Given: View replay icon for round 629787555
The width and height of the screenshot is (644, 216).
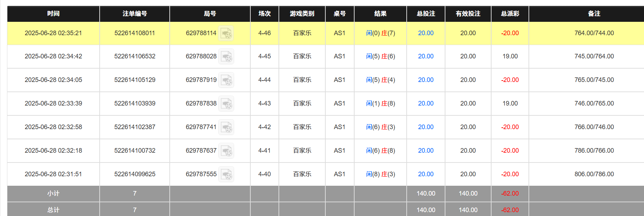Looking at the screenshot, I should pos(226,174).
